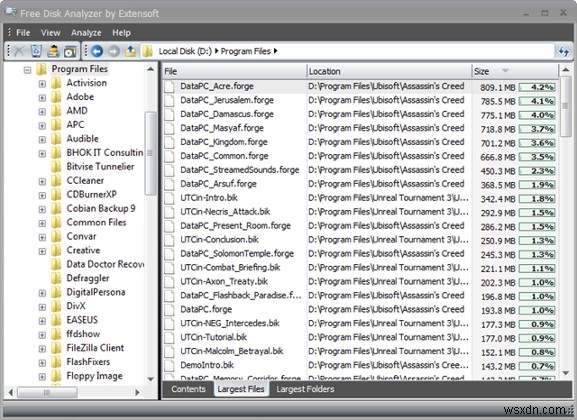Select UTCin-Malcolm_Betrayal.bik file row
The height and width of the screenshot is (420, 577).
(361, 352)
